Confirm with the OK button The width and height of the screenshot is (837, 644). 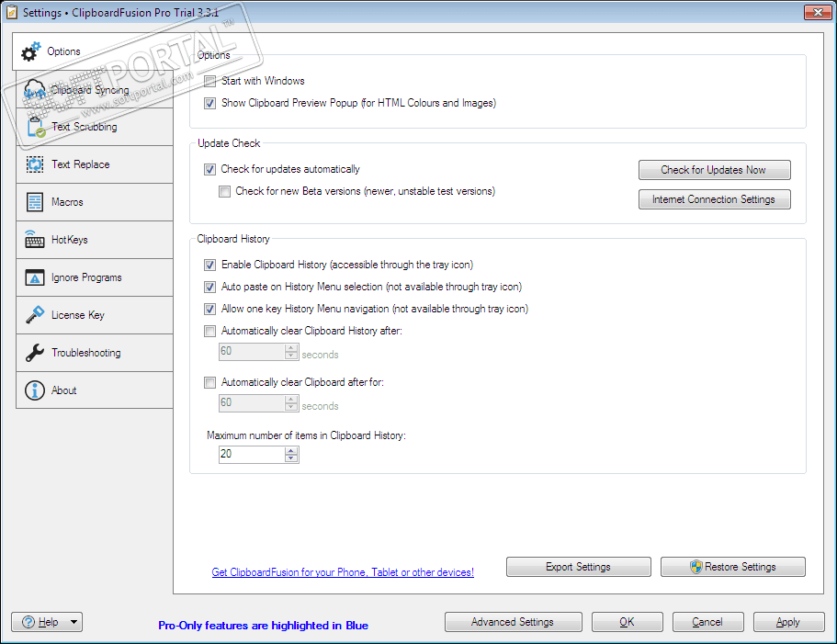pos(628,622)
